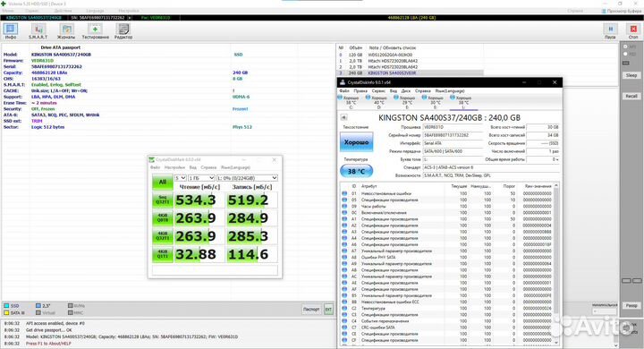Screen dimensions: 644x349
Task: Click SMART attribute C2 Температура row
Action: coord(447,309)
